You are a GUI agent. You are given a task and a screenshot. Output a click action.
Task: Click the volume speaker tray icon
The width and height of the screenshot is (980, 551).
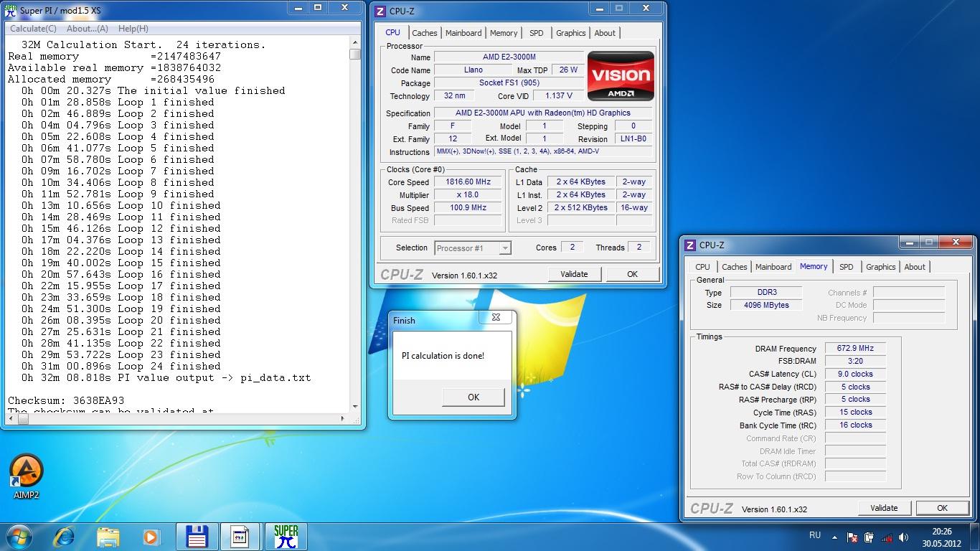point(903,537)
